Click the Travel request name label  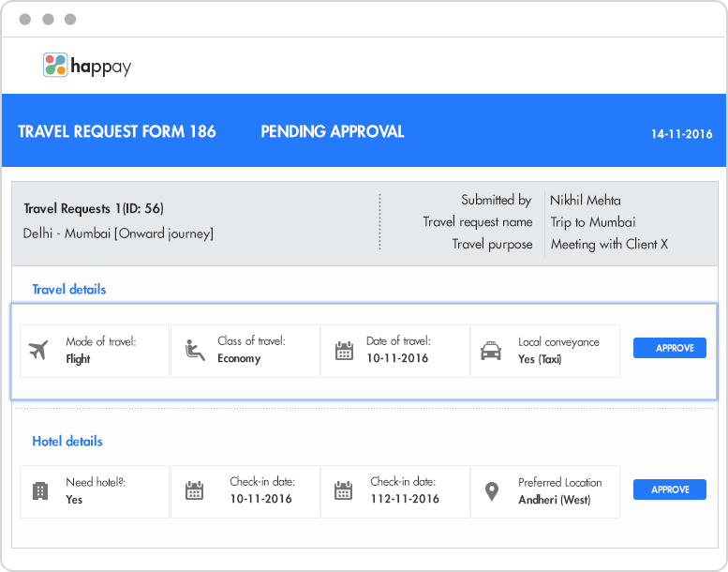click(478, 222)
